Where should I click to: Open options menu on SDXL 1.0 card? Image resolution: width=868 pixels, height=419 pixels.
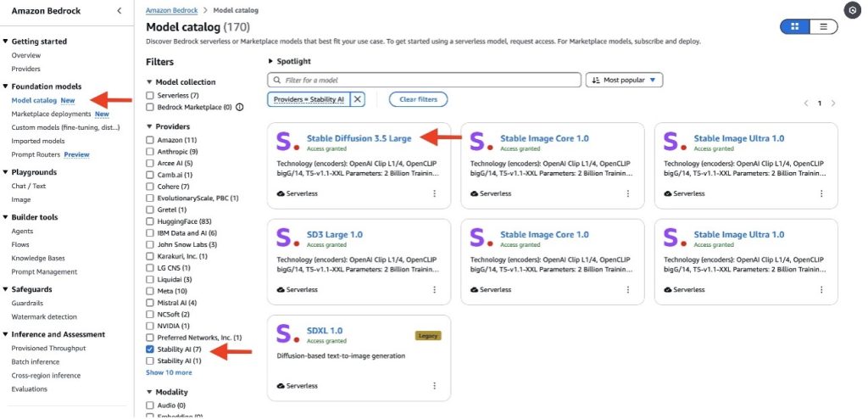(435, 386)
